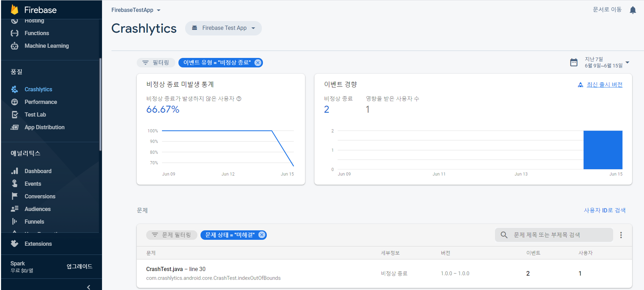Screen dimensions: 644x290
Task: Collapse the sidebar with chevron arrow
Action: tap(89, 287)
